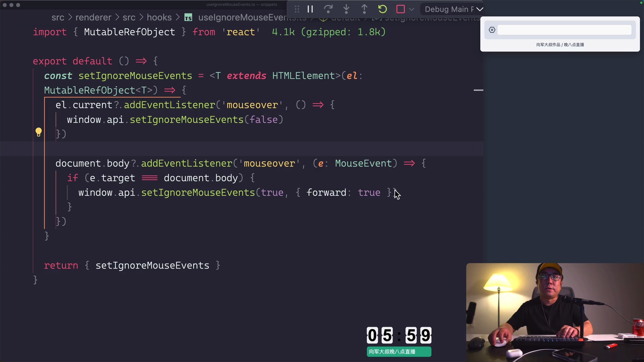This screenshot has width=644, height=362.
Task: Open the dropdown arrow beside stop button
Action: [412, 9]
